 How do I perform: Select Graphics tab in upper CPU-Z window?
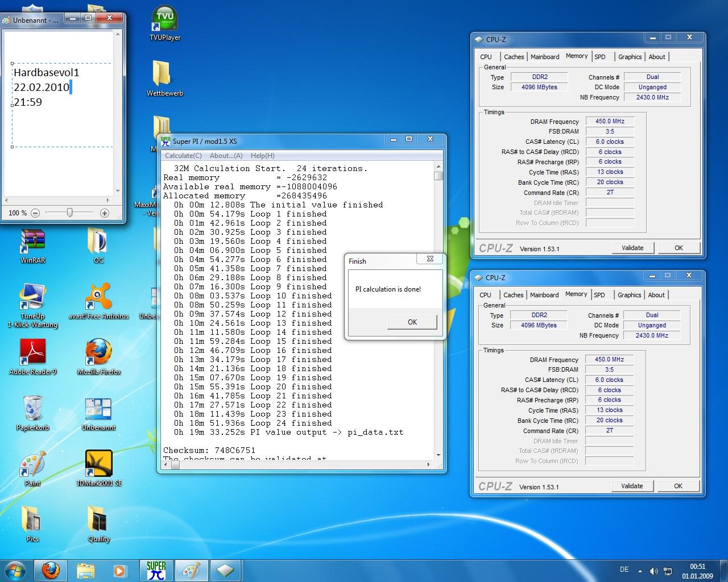click(630, 57)
